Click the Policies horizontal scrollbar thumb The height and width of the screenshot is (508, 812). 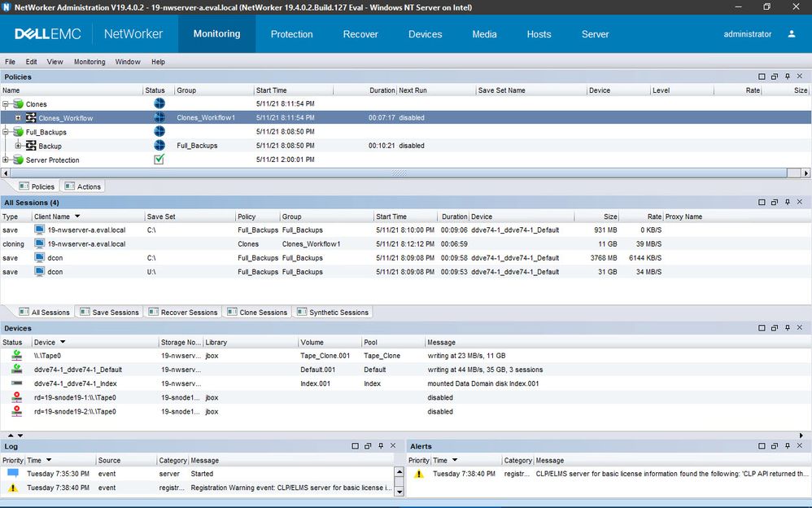tap(398, 173)
